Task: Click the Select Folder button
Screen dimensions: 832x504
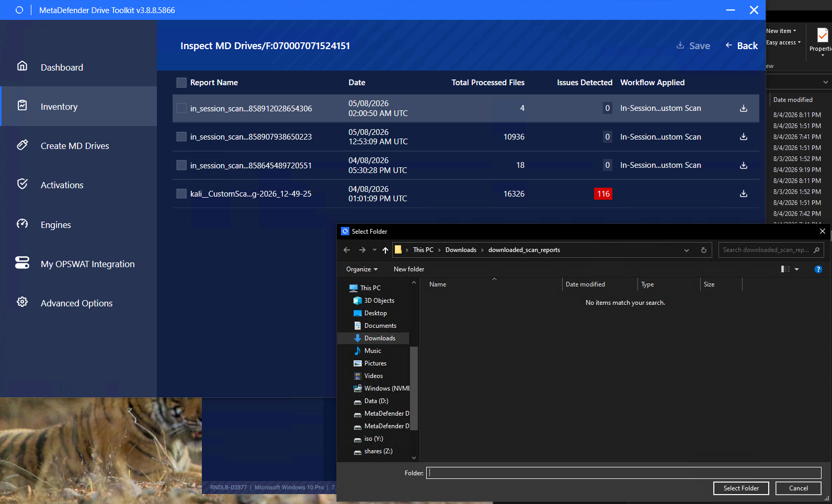Action: [741, 488]
